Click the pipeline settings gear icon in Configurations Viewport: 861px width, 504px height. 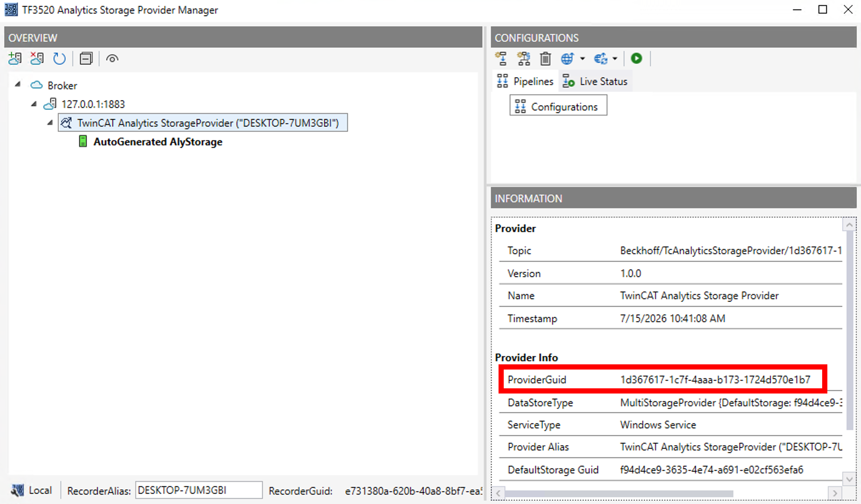click(x=524, y=59)
